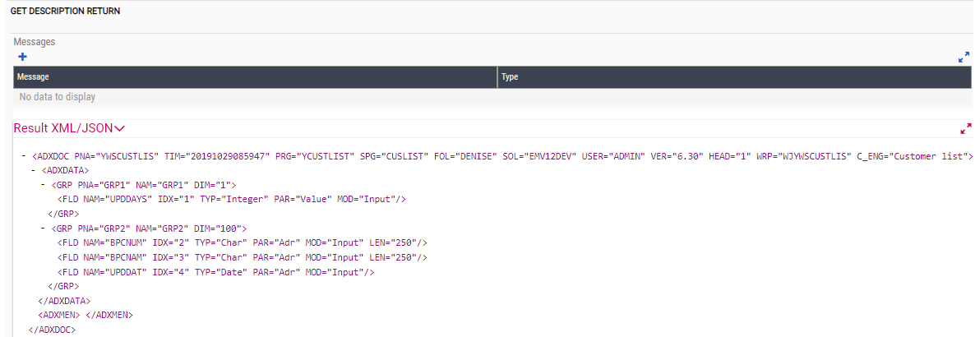Viewport: 980px width, 337px height.
Task: Select the 'No data to display' row
Action: [57, 97]
